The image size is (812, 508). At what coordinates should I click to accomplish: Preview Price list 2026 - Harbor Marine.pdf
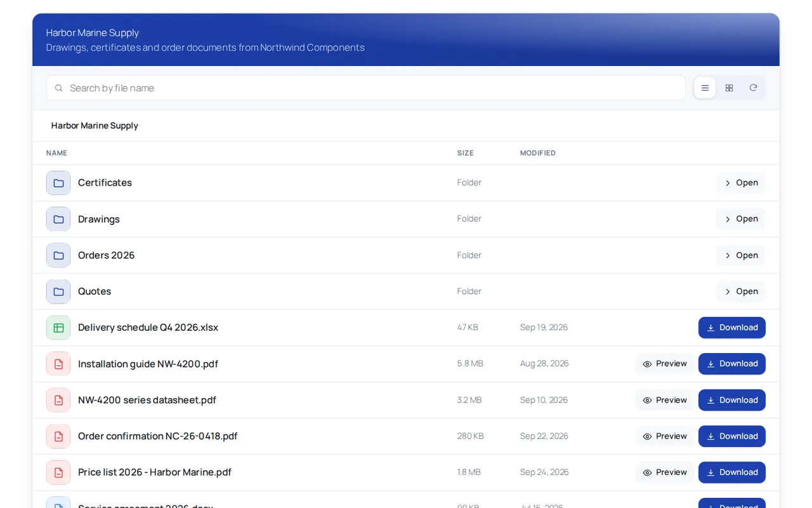coord(664,472)
